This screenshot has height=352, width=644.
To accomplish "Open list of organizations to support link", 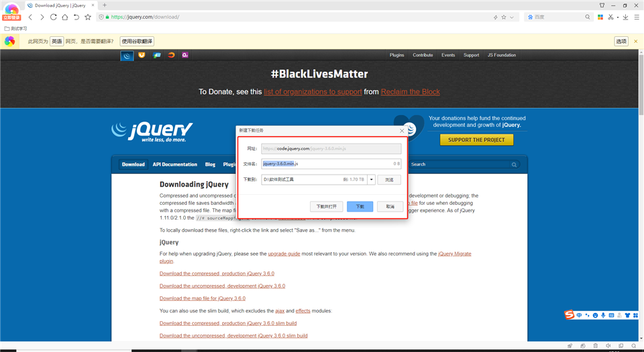I will [x=313, y=92].
